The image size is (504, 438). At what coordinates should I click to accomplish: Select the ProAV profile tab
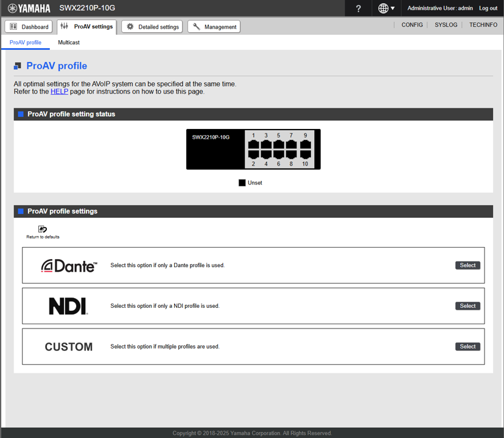tap(26, 43)
